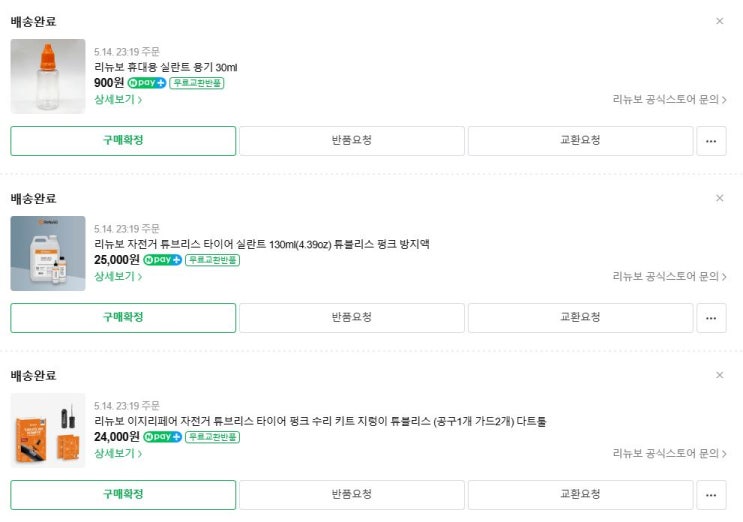Click the N pay badge beside 25,000원
Screen dimensions: 743x522
[x=163, y=260]
